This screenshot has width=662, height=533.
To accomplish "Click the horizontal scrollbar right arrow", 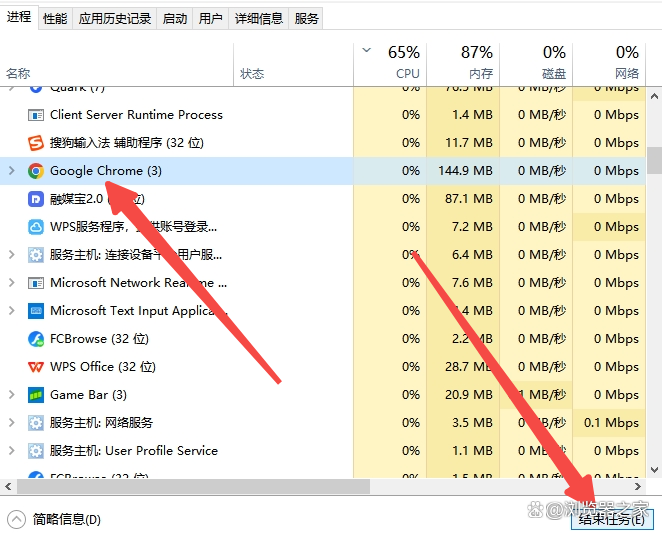I will tap(638, 487).
